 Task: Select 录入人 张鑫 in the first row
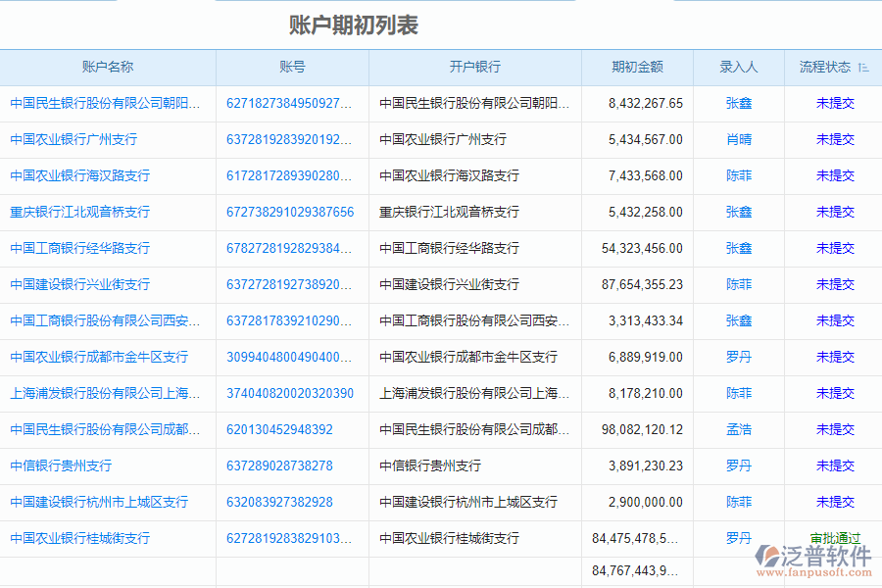point(737,103)
